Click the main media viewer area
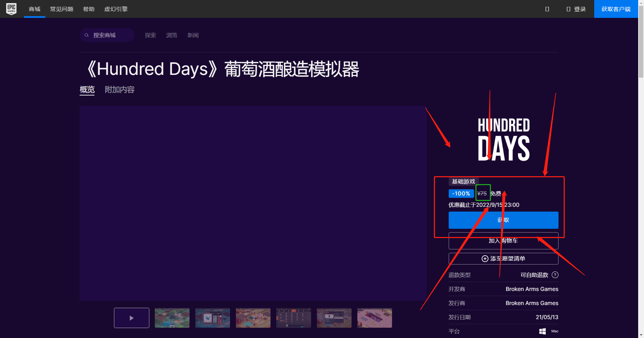 [x=253, y=203]
